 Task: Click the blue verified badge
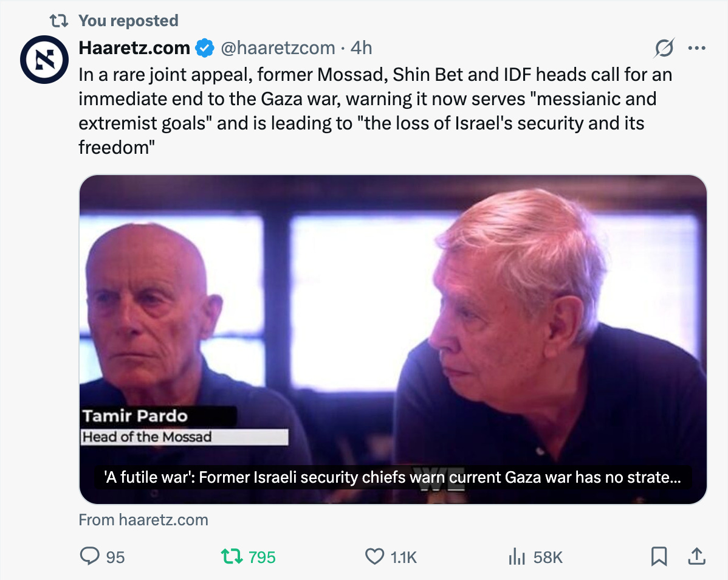pos(204,48)
